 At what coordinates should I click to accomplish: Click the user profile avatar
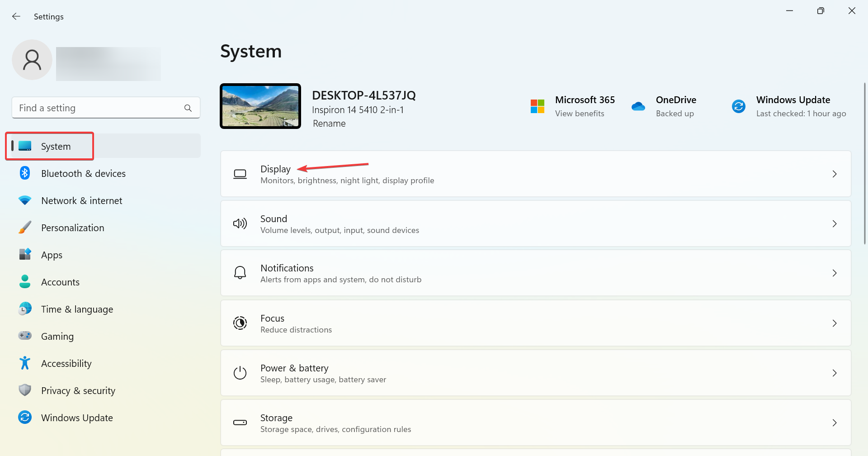(32, 60)
